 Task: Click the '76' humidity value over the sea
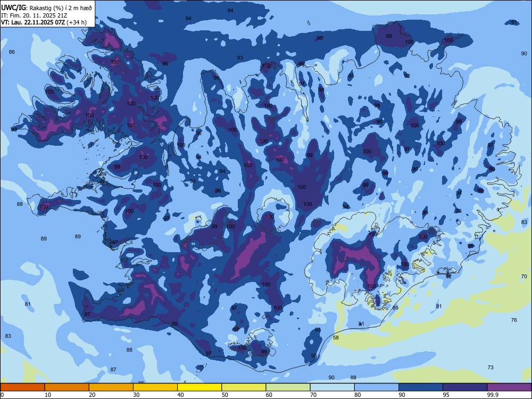pos(514,320)
